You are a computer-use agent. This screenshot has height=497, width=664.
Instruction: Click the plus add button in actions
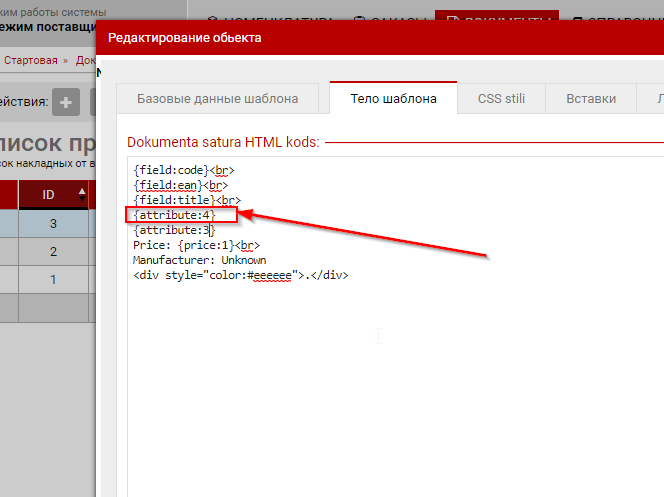[66, 102]
